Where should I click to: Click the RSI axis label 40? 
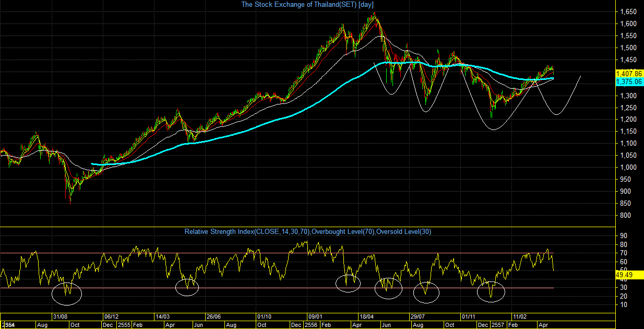[623, 279]
